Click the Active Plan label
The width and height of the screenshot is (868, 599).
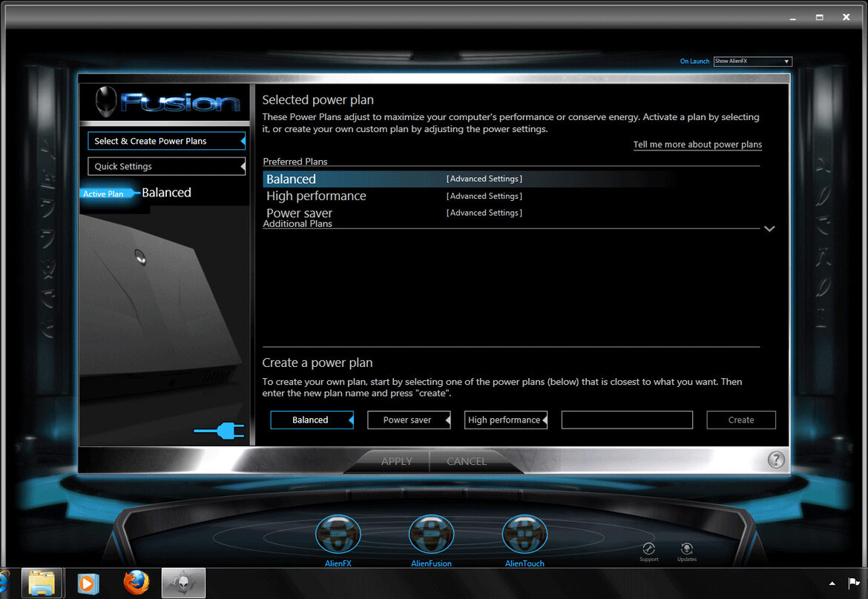click(104, 193)
